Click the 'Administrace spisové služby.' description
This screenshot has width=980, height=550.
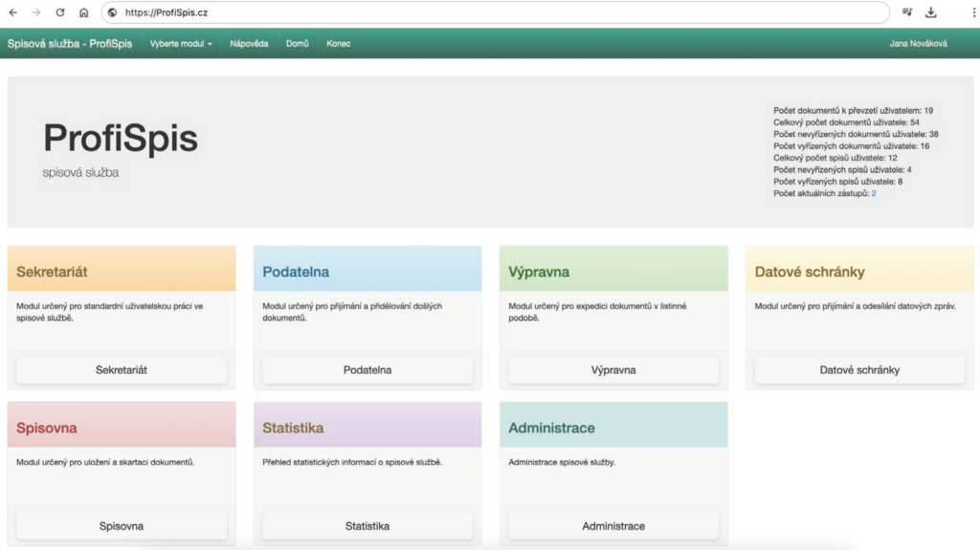562,463
